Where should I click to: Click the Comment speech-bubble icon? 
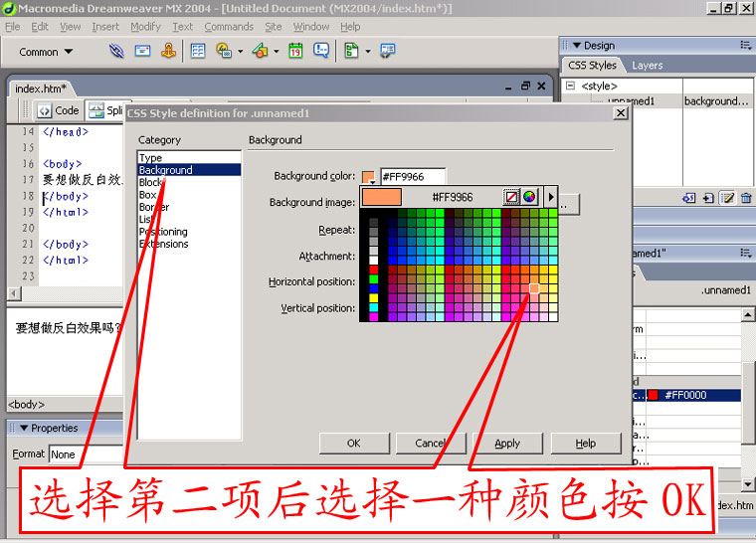click(x=321, y=51)
